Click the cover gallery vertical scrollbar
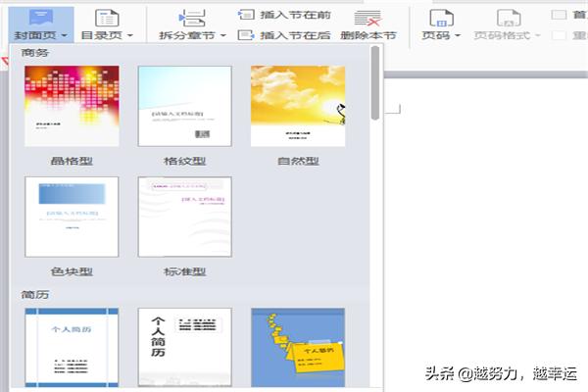Image resolution: width=588 pixels, height=392 pixels. [x=375, y=83]
